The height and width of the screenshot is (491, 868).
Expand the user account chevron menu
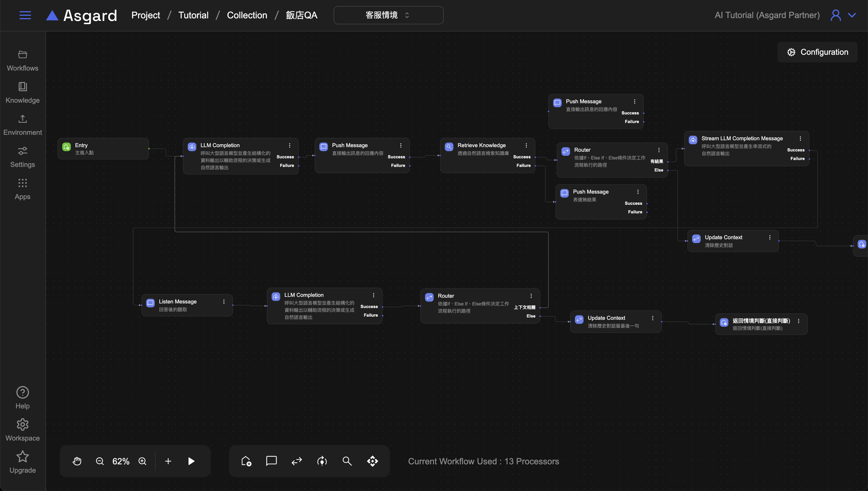click(852, 15)
